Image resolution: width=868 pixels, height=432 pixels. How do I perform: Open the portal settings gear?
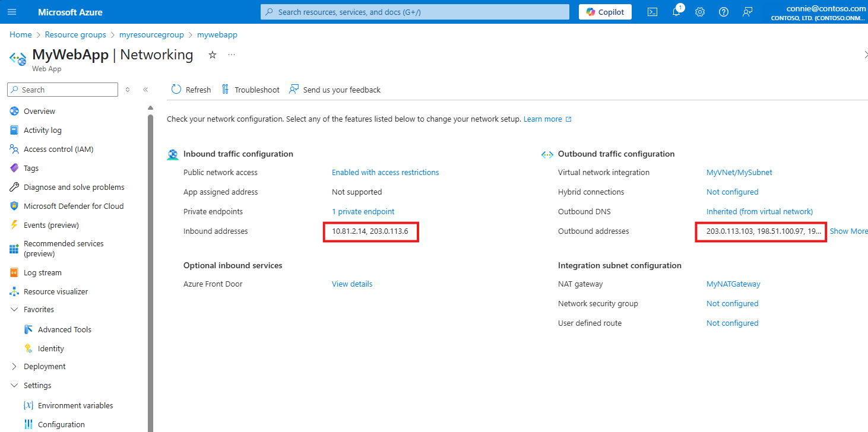pyautogui.click(x=700, y=12)
